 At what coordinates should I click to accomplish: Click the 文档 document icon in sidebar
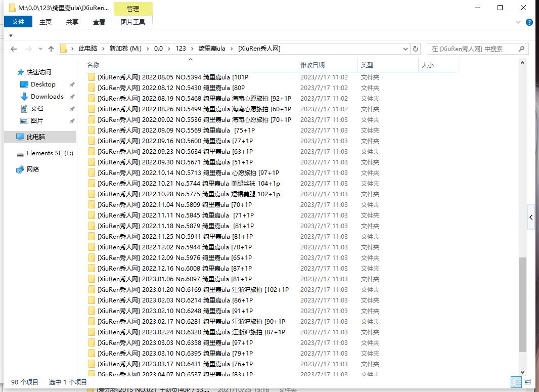pos(24,109)
